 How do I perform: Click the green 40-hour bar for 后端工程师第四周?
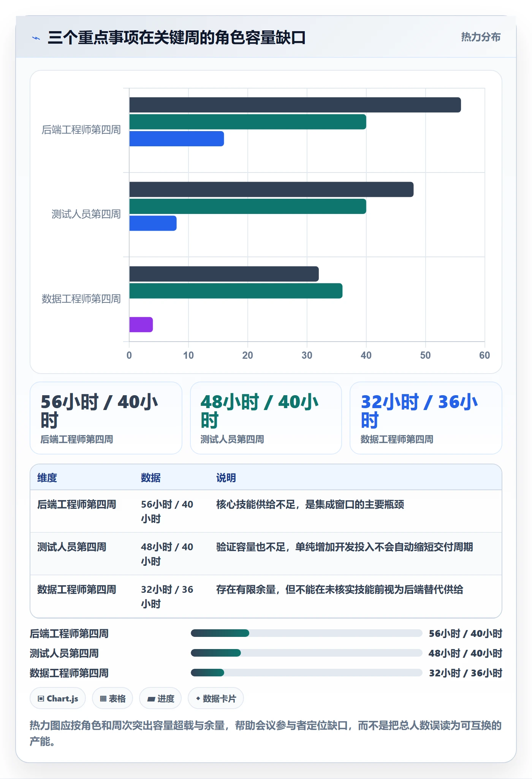tap(248, 122)
